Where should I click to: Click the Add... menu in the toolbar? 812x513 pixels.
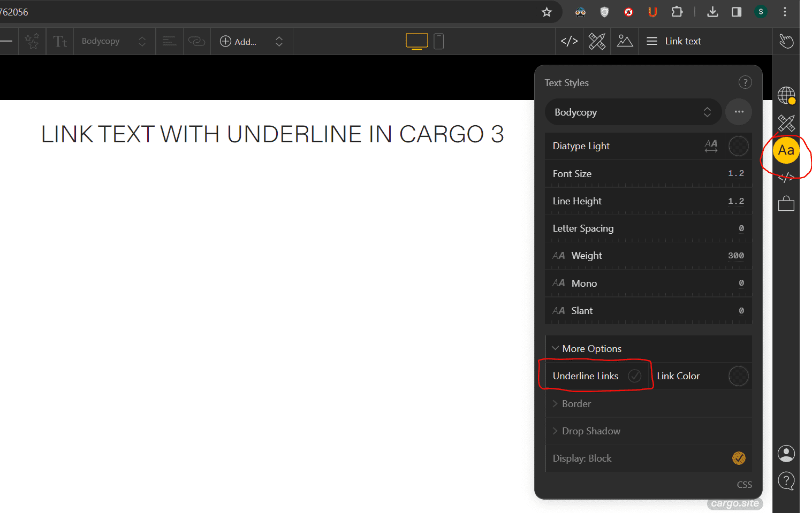pyautogui.click(x=244, y=41)
